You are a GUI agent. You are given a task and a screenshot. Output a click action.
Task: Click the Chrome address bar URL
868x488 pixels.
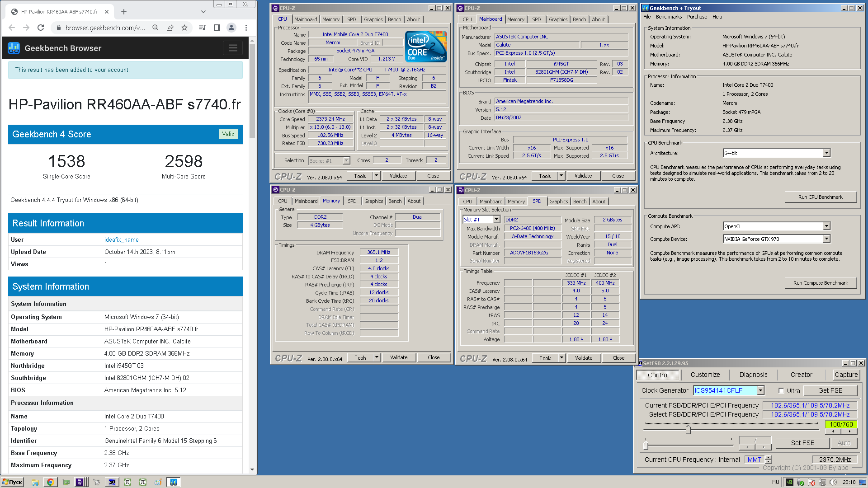[105, 28]
